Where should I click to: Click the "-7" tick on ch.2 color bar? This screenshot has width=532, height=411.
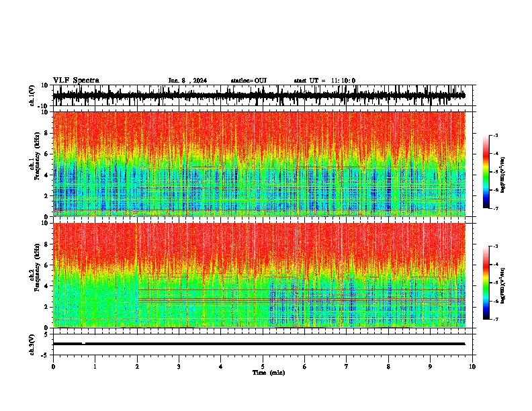496,319
